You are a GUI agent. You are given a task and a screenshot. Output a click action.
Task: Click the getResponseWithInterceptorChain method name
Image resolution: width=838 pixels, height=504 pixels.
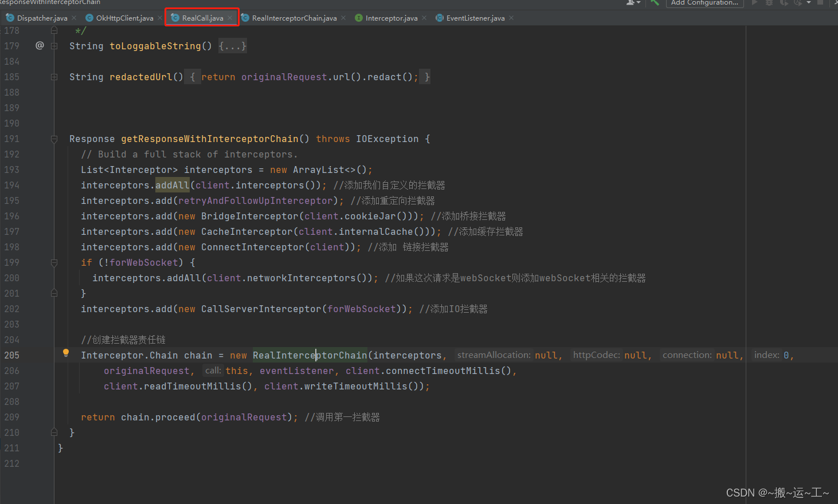point(210,139)
